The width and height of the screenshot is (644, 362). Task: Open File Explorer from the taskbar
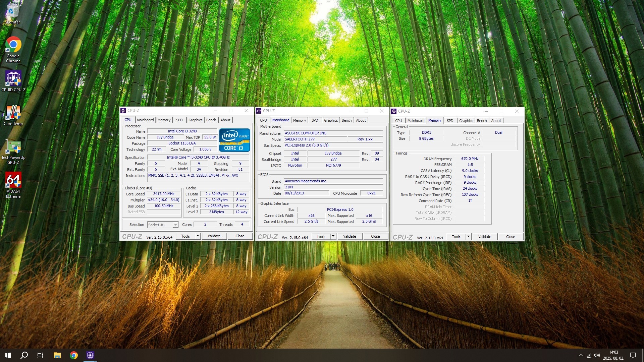[x=57, y=355]
